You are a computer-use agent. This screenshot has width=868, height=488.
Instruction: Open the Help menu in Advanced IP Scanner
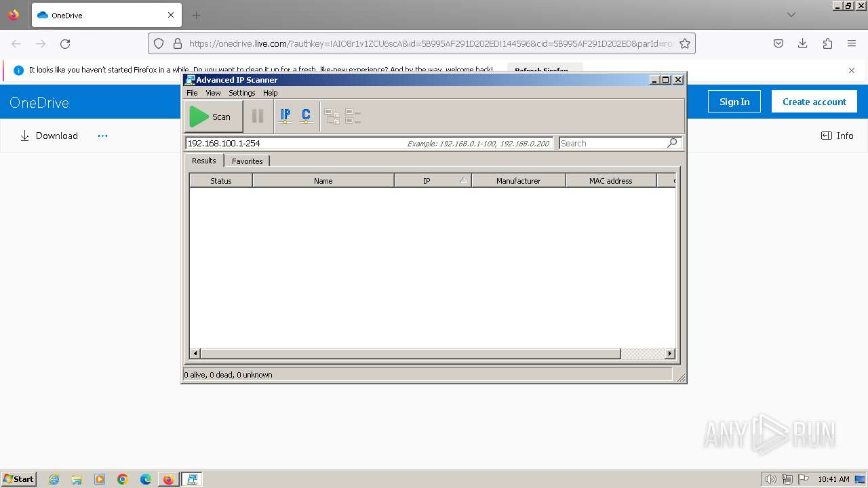(271, 93)
